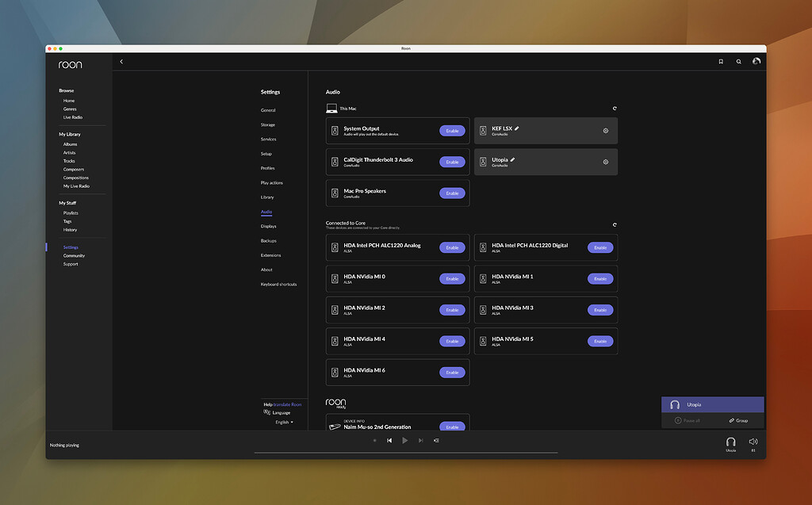The image size is (812, 505).
Task: Refresh the Connected to Core device list
Action: point(614,224)
